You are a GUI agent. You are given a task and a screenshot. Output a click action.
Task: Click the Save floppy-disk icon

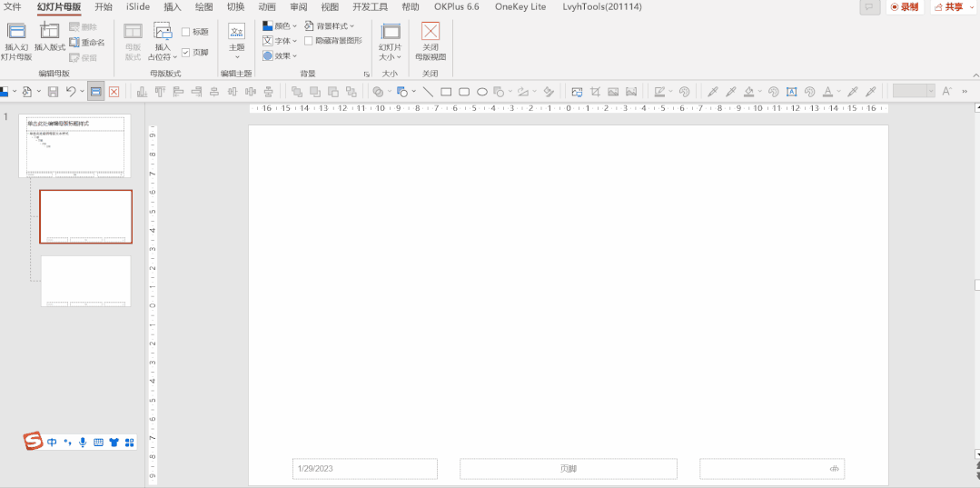pos(53,92)
